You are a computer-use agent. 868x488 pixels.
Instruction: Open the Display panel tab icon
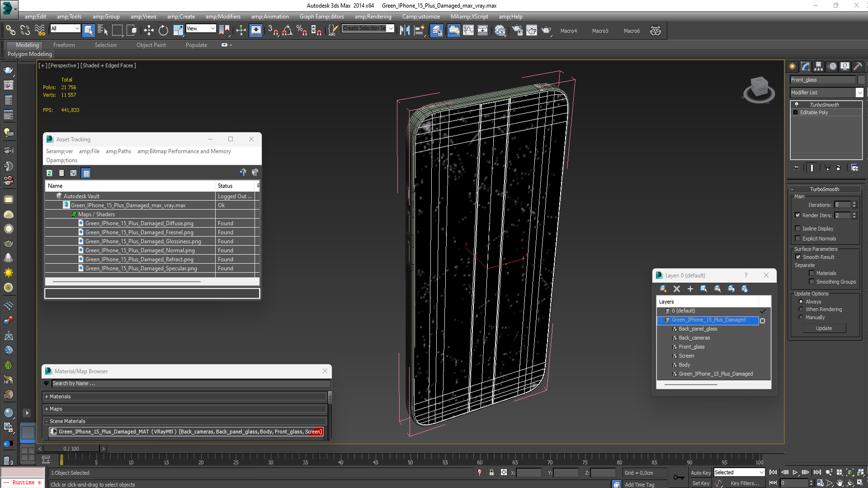coord(845,66)
